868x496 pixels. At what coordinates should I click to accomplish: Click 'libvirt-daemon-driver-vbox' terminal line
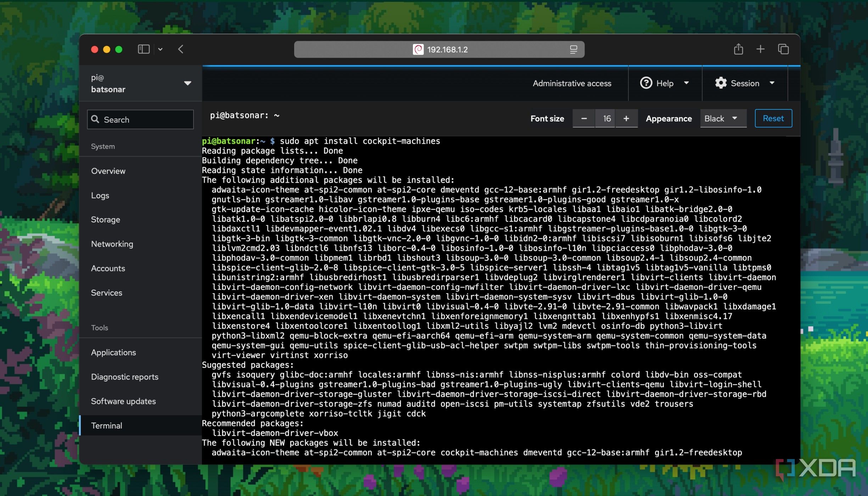[275, 433]
